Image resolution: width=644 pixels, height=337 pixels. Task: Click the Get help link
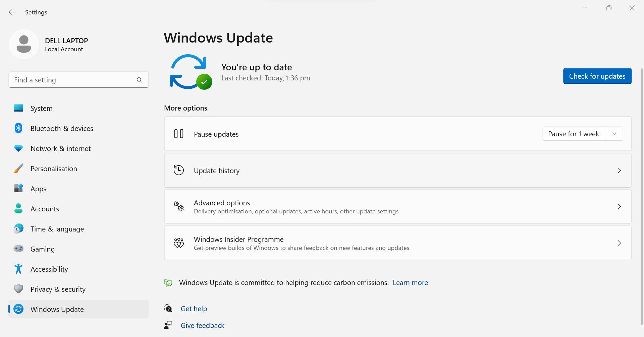(x=194, y=309)
